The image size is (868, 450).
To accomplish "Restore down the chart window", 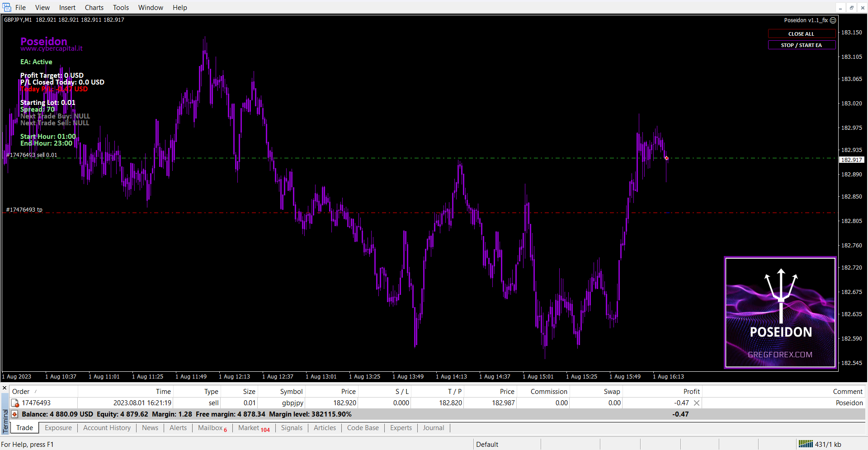I will pos(851,8).
